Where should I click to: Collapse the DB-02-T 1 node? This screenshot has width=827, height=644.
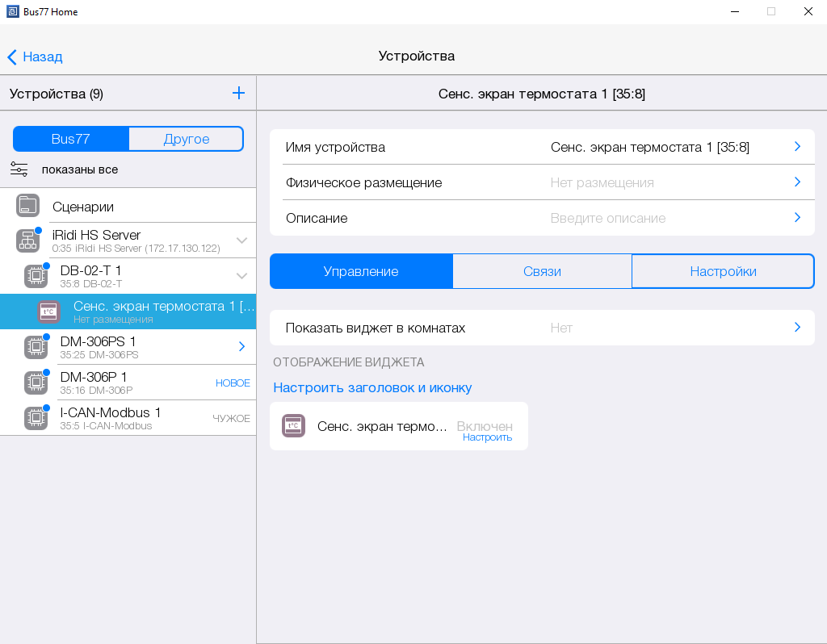coord(241,276)
